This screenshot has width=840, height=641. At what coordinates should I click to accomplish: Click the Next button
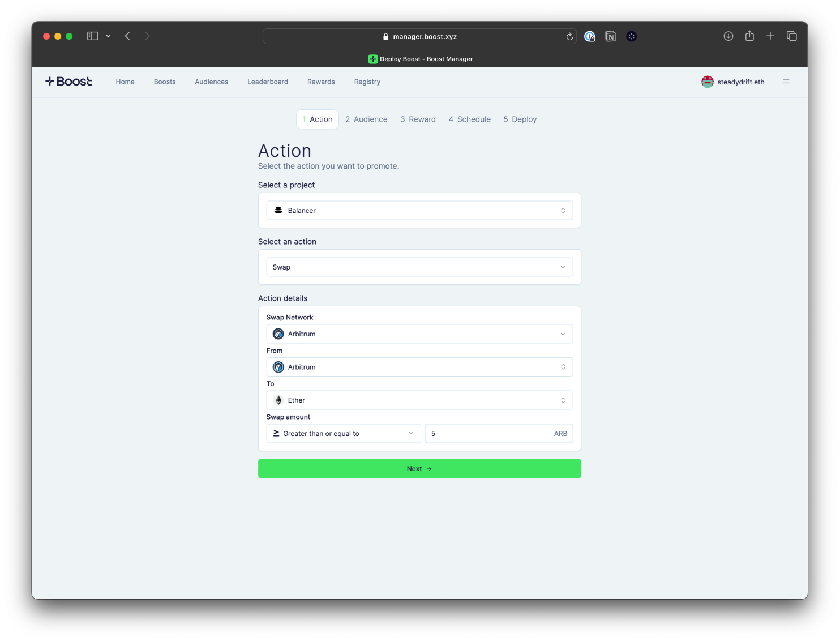click(x=419, y=468)
